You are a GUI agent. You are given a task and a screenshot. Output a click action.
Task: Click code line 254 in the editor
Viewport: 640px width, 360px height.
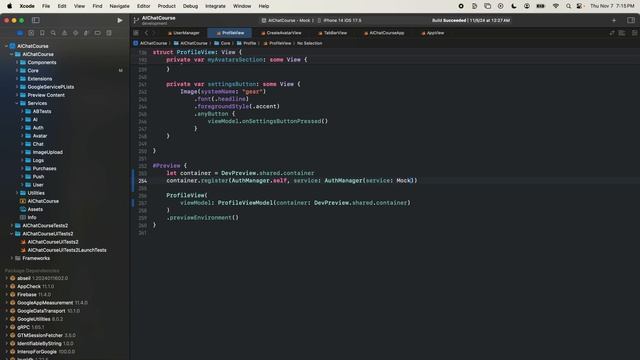291,180
